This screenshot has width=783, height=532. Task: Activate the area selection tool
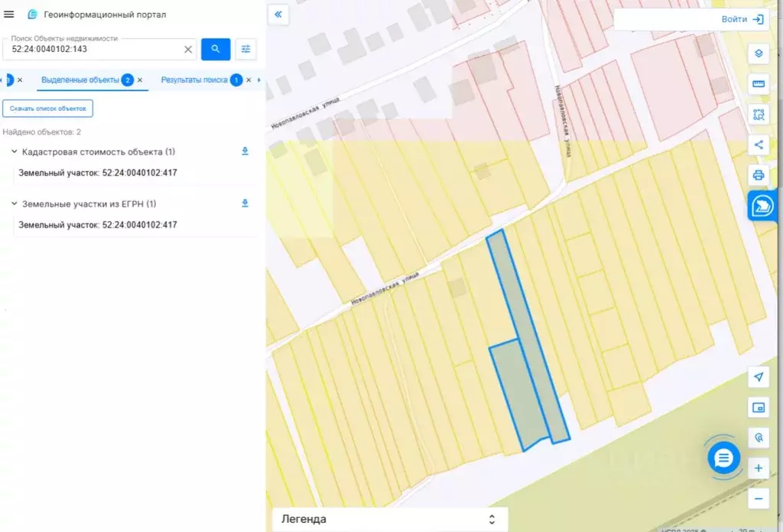pyautogui.click(x=759, y=115)
